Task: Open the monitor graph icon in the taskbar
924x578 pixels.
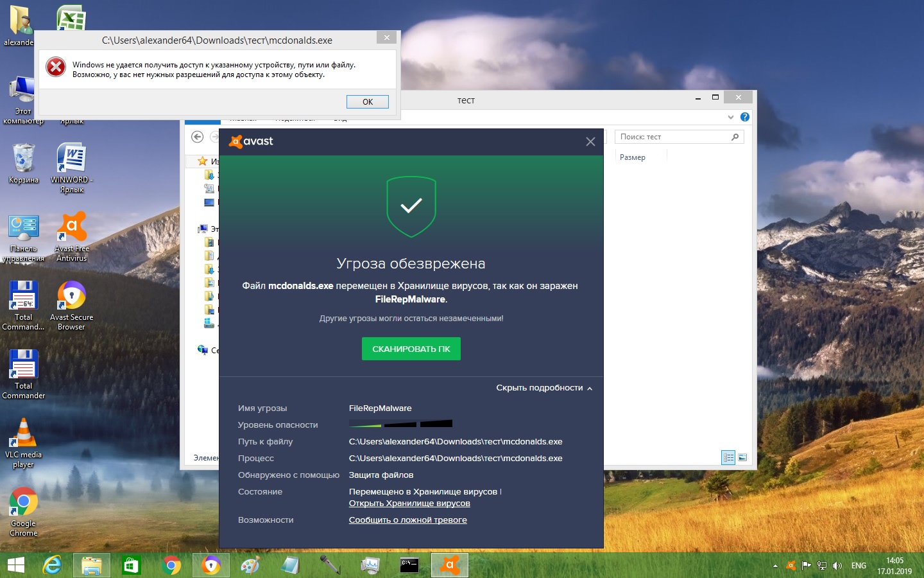Action: [x=370, y=565]
